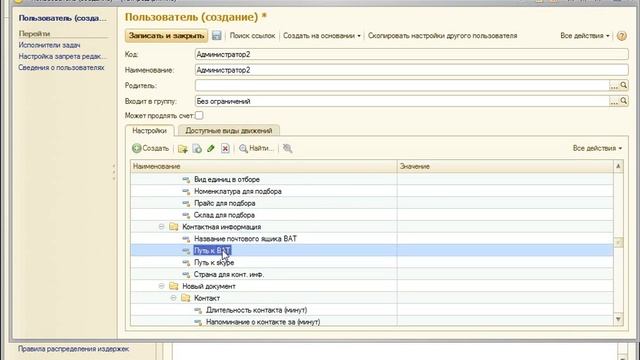640x360 pixels.
Task: Click the Найти... search button
Action: click(x=256, y=148)
